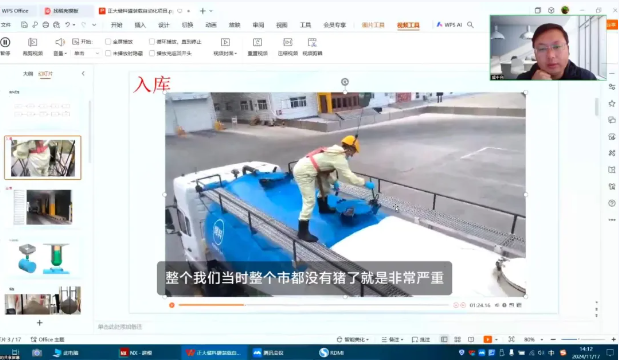Open the 备注 notes dropdown
This screenshot has height=360, width=619.
[x=392, y=339]
